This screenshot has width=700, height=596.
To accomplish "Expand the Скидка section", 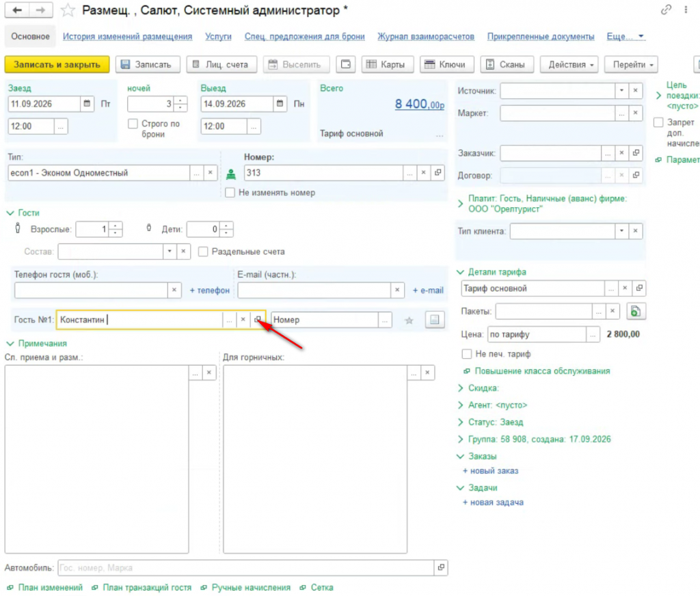I will coord(478,388).
